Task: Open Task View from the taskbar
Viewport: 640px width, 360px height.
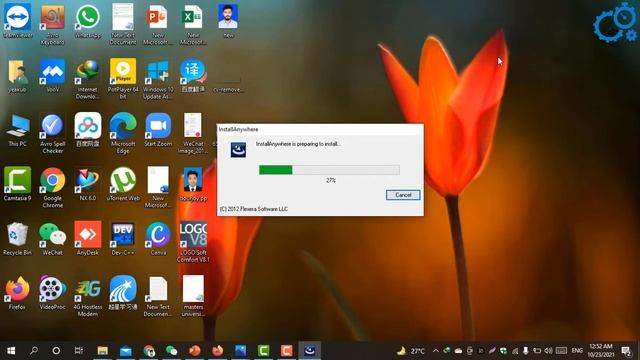Action: coord(79,351)
